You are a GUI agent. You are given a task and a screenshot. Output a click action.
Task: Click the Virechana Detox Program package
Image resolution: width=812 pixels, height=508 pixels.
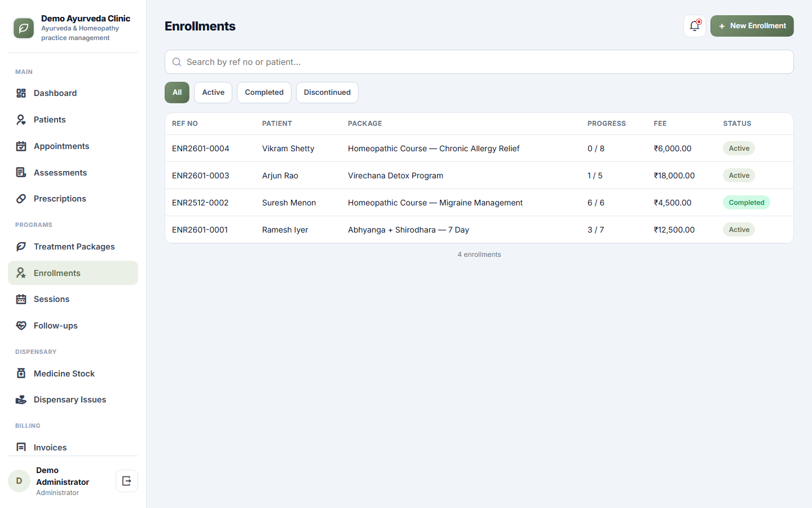pos(395,176)
